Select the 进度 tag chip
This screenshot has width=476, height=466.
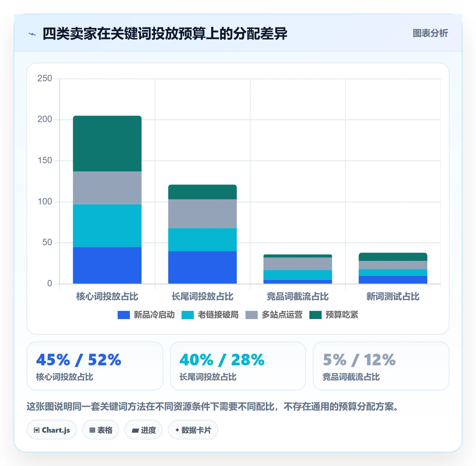tap(143, 430)
